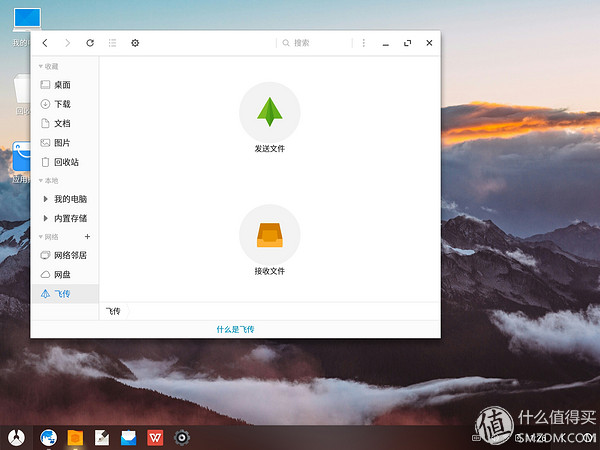Refresh the file manager view
The width and height of the screenshot is (600, 450).
[x=90, y=43]
